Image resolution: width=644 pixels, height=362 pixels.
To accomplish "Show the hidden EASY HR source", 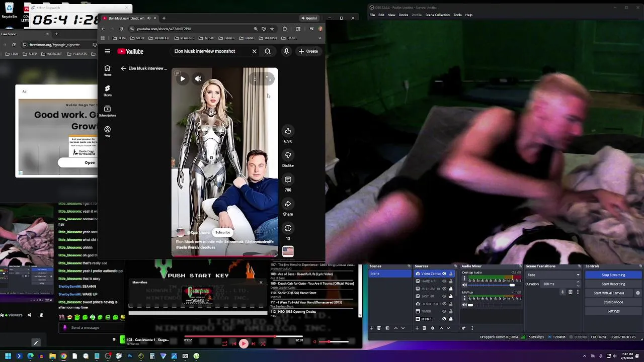I will pos(444,296).
